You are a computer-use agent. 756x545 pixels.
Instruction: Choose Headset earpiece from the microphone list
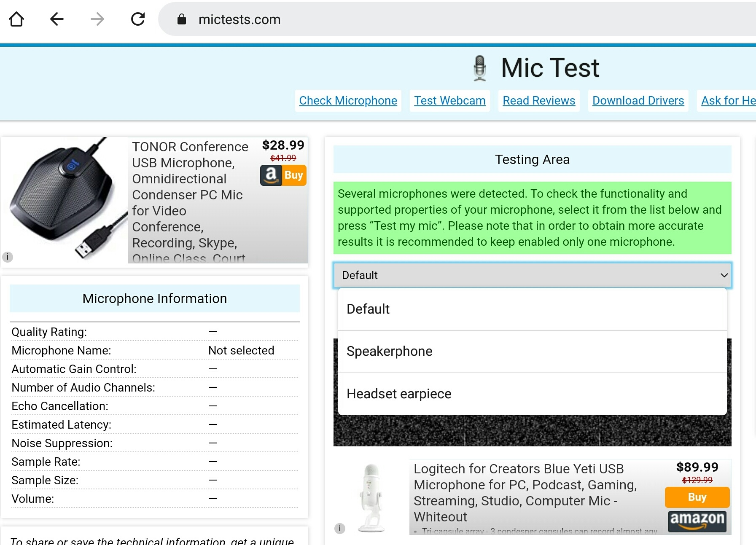point(532,394)
